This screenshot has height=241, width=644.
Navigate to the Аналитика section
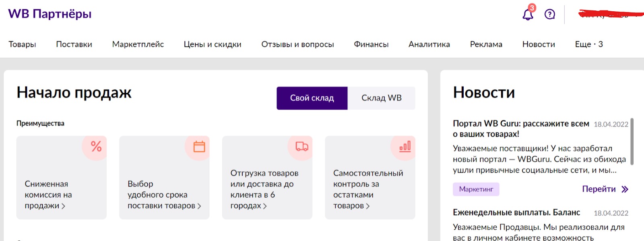coord(429,44)
